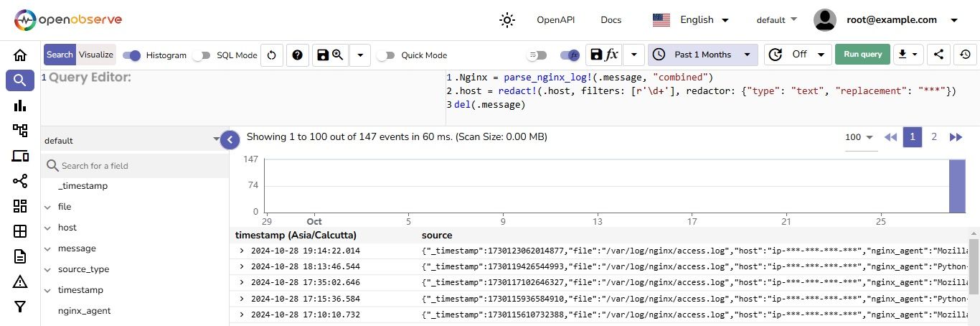980x326 pixels.
Task: Open the Past 1 Months time range dropdown
Action: pos(702,55)
